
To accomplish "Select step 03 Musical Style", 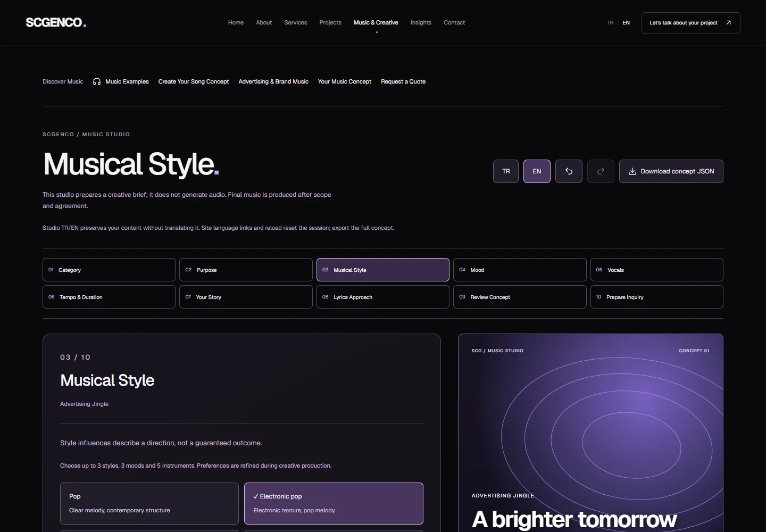I will coord(383,270).
